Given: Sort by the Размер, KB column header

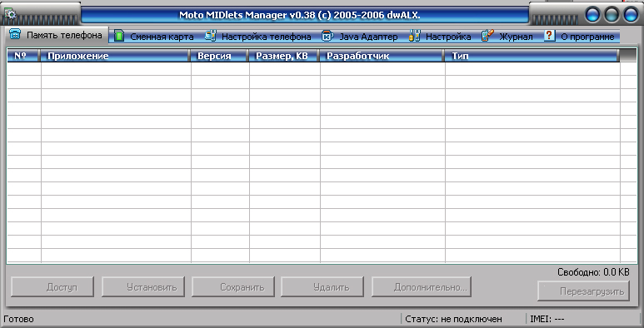Looking at the screenshot, I should [284, 56].
